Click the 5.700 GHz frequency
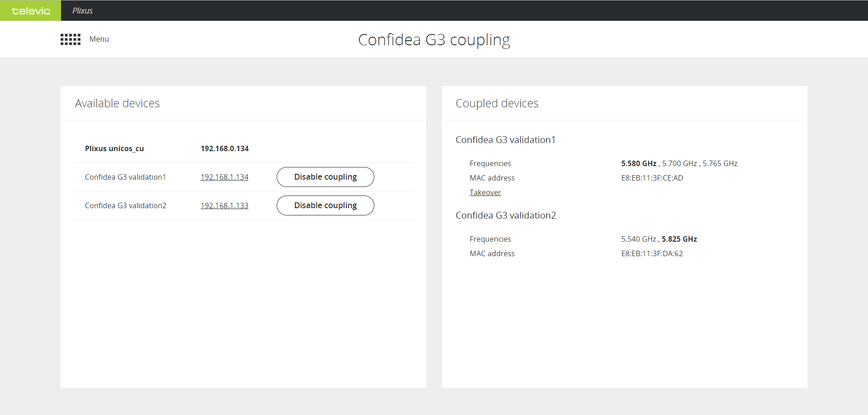The height and width of the screenshot is (415, 868). pyautogui.click(x=679, y=163)
